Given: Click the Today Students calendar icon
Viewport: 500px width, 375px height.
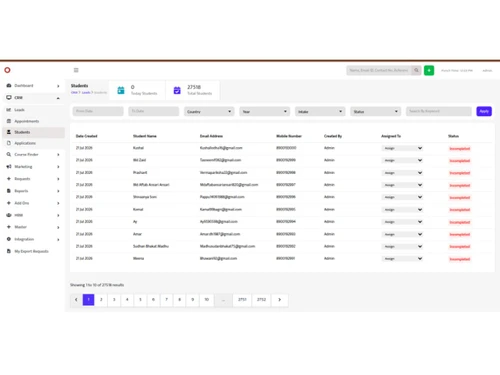Looking at the screenshot, I should tap(121, 90).
